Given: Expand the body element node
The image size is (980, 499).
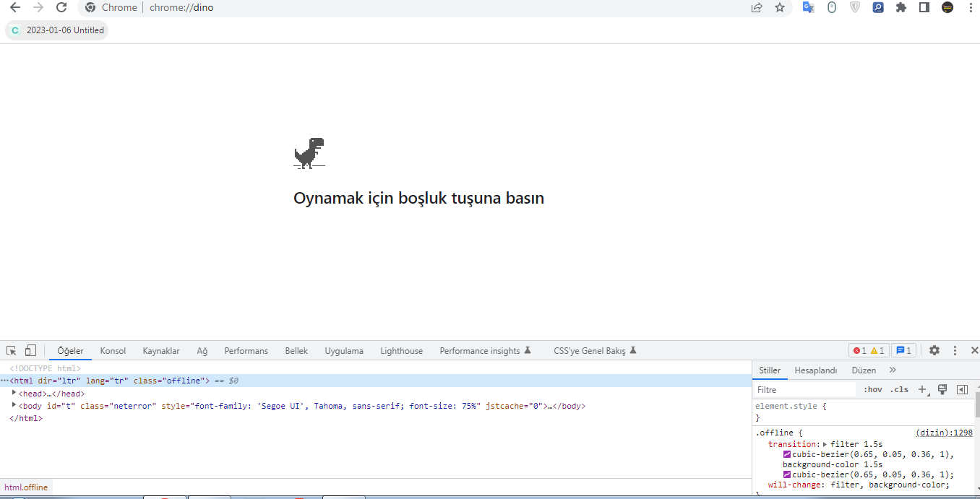Looking at the screenshot, I should (x=14, y=405).
